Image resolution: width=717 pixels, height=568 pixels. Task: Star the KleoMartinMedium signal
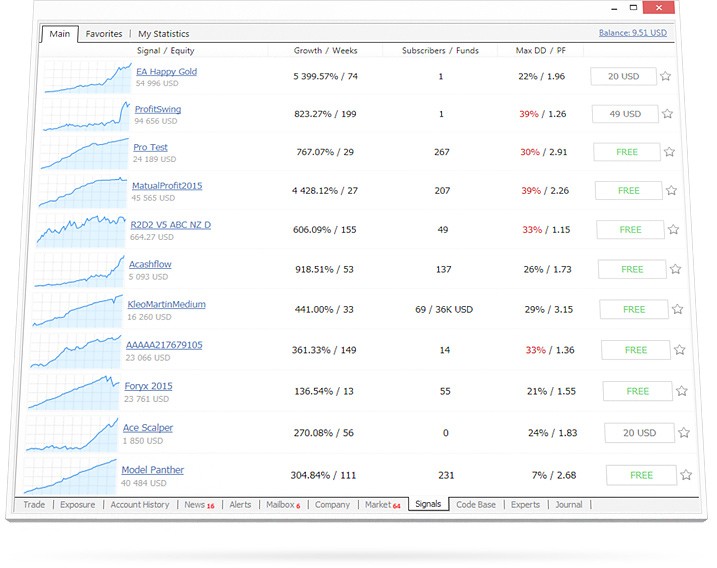[677, 309]
